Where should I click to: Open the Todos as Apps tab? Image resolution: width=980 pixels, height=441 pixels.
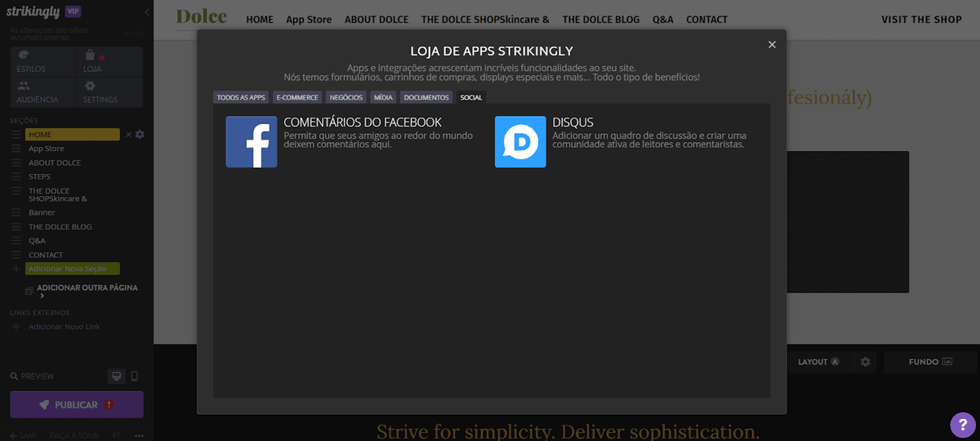pos(241,97)
